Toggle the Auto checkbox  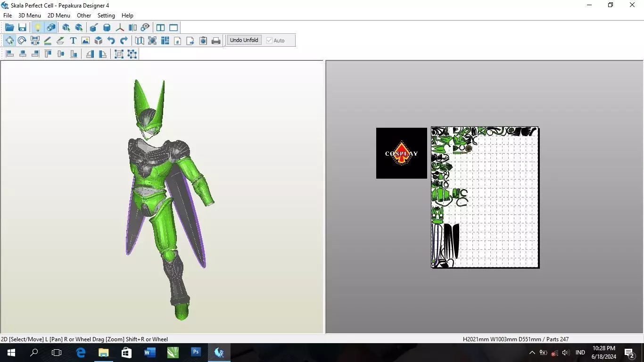tap(269, 41)
